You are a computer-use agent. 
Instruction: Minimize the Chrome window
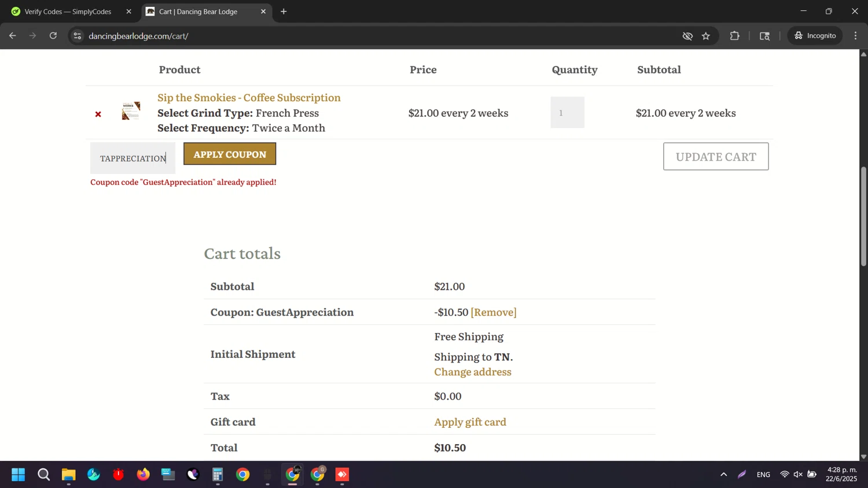click(x=803, y=11)
